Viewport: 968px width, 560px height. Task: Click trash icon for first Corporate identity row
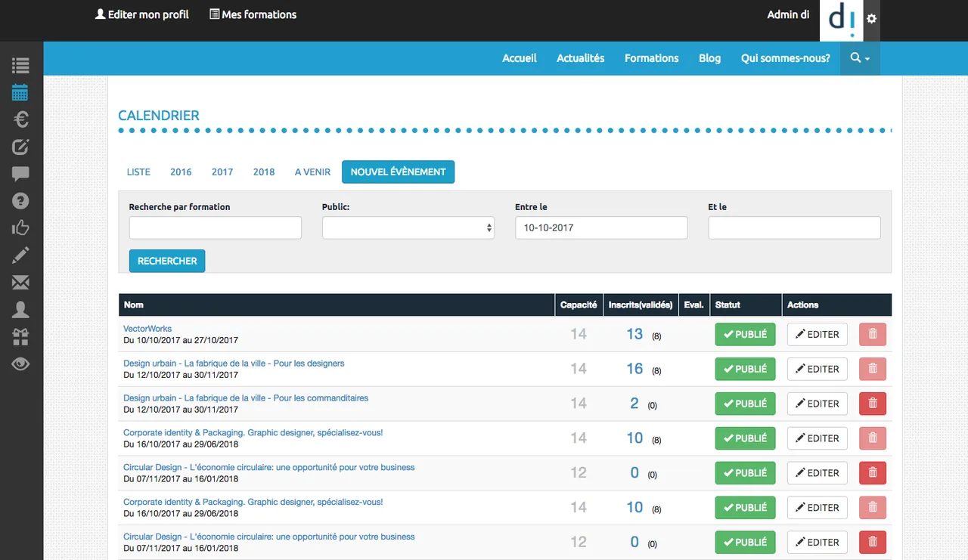[873, 438]
